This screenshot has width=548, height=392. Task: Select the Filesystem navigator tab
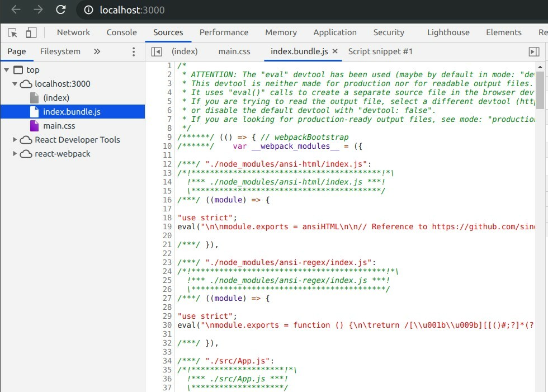[x=60, y=51]
